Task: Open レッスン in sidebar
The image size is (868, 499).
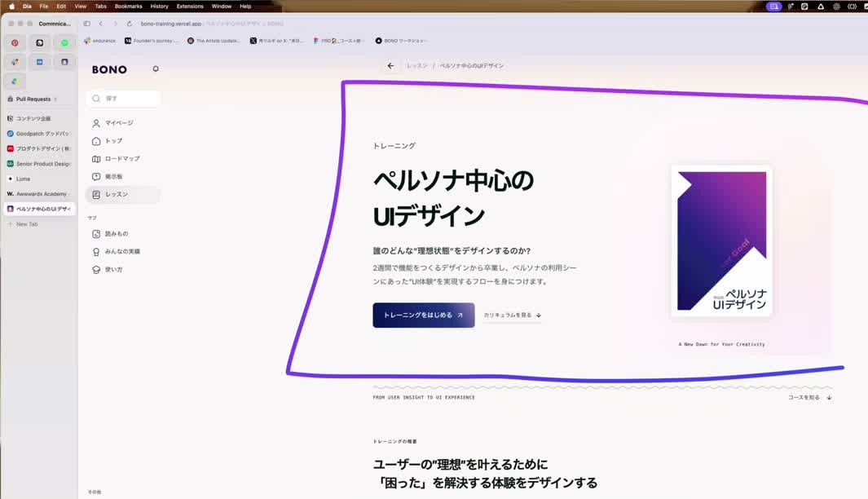Action: [123, 194]
